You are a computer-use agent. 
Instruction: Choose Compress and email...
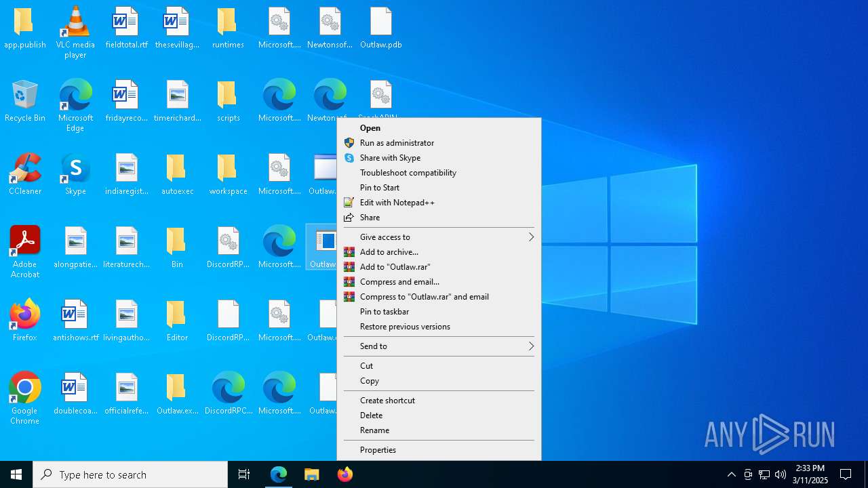(x=439, y=282)
